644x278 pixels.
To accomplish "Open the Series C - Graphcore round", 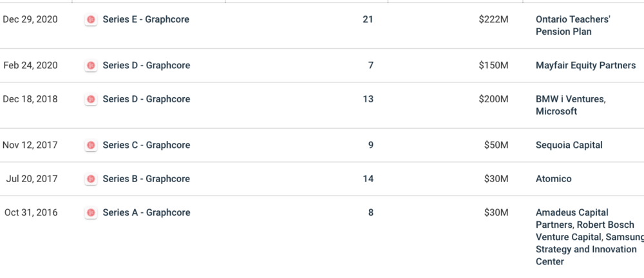I will [x=146, y=145].
